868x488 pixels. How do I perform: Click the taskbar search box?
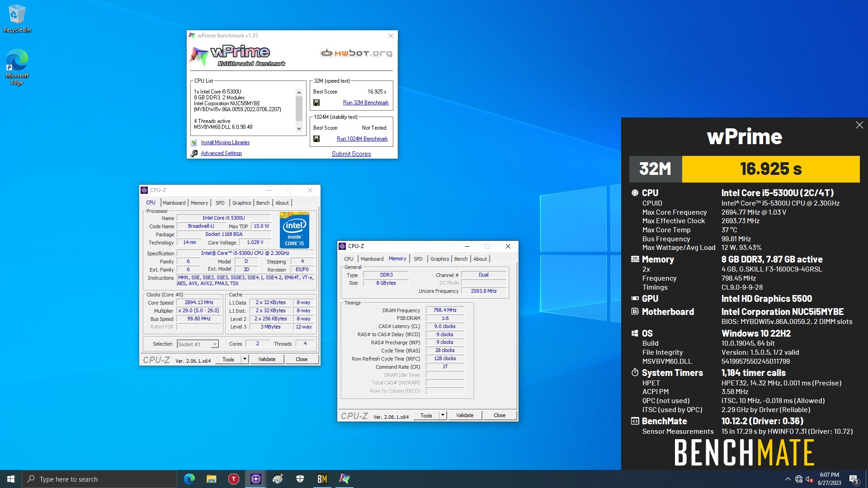[x=99, y=479]
